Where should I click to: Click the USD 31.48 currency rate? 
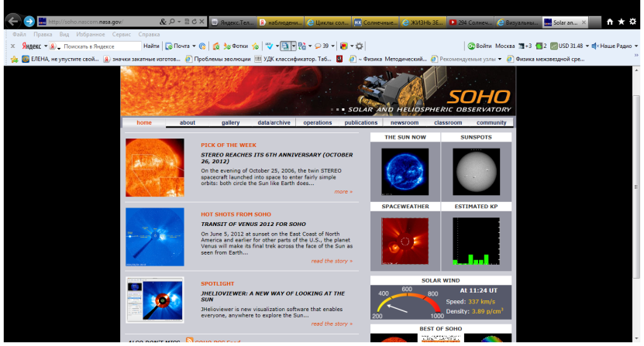(x=567, y=46)
